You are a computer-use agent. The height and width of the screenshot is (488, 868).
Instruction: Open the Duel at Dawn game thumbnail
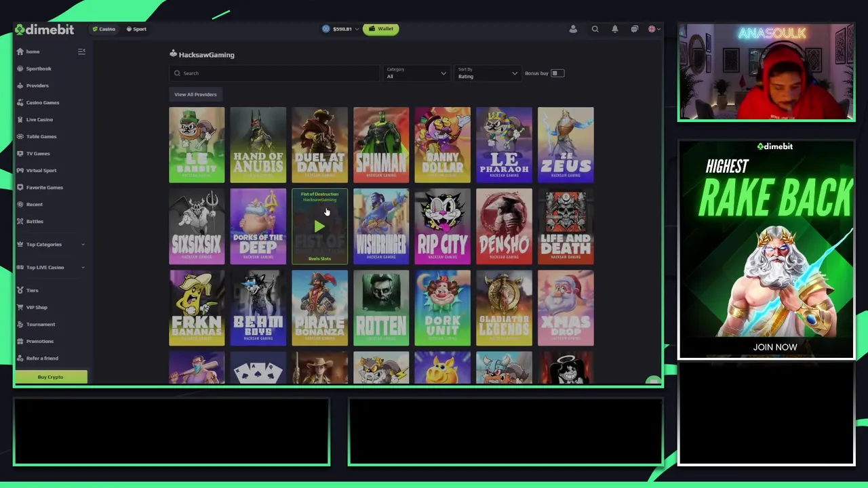pos(319,145)
